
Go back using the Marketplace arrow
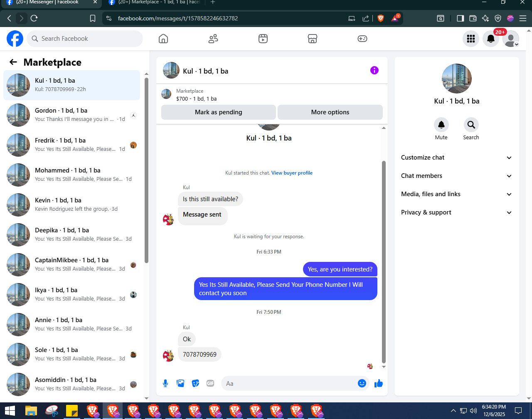click(x=13, y=62)
